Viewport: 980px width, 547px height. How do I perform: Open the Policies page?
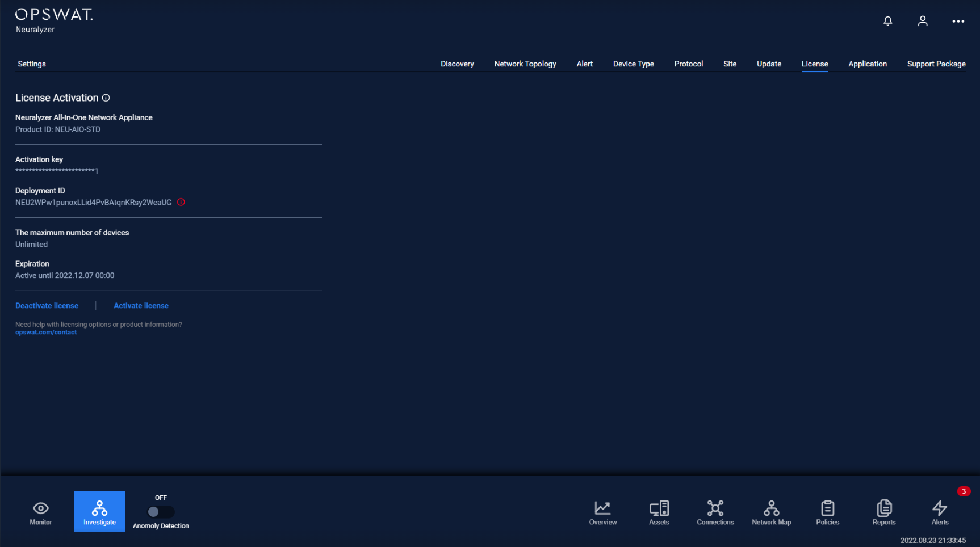tap(828, 513)
